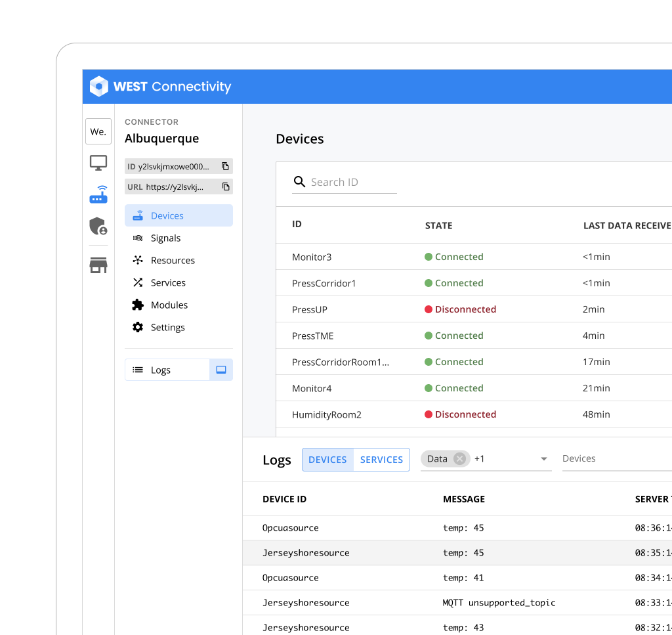Go to Settings in sidebar

point(178,327)
